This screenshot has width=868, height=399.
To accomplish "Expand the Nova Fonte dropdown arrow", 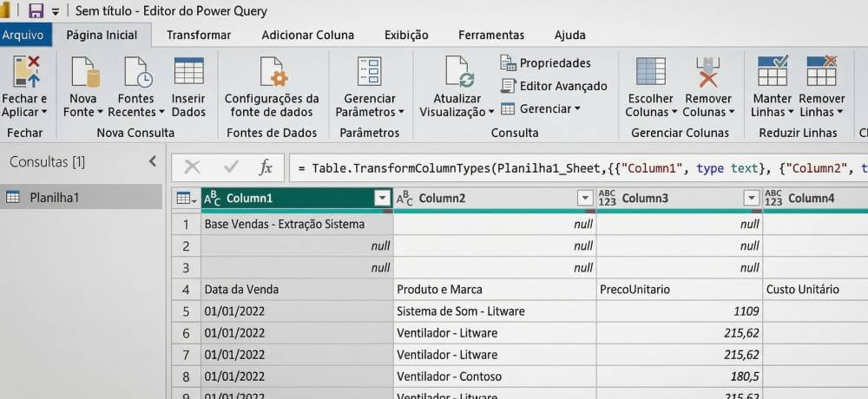I will (x=100, y=113).
